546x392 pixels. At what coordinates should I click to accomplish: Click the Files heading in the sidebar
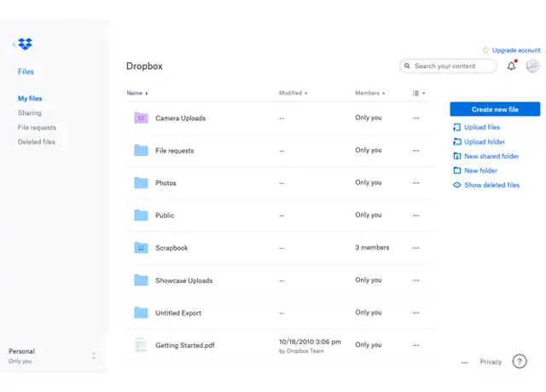(26, 72)
